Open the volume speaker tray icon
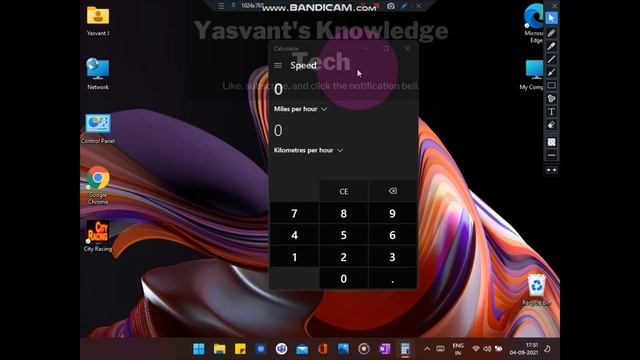 coord(487,349)
